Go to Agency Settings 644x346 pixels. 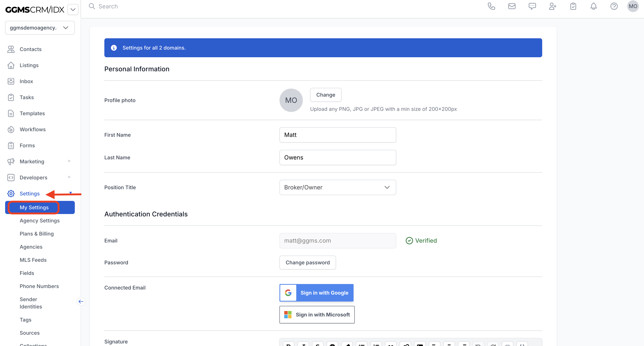(40, 221)
